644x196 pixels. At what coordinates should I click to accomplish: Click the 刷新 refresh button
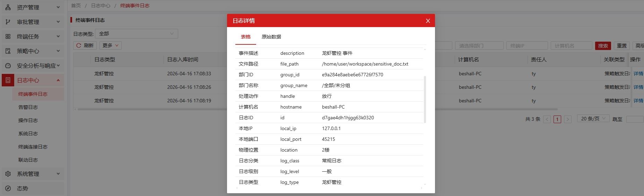pos(85,45)
